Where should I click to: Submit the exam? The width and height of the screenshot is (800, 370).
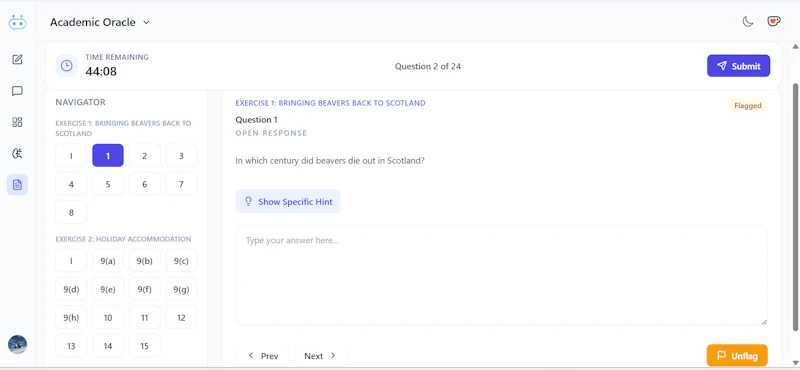pos(738,66)
